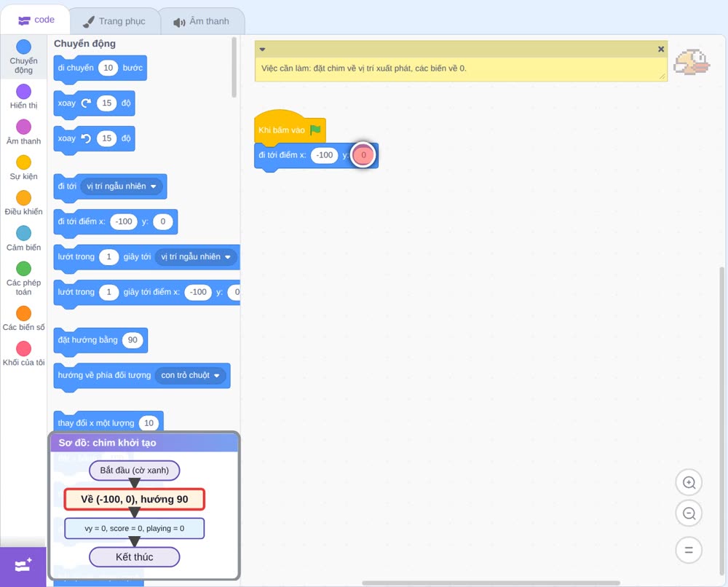The image size is (728, 587).
Task: Select the Cảm biến category circle
Action: [24, 233]
